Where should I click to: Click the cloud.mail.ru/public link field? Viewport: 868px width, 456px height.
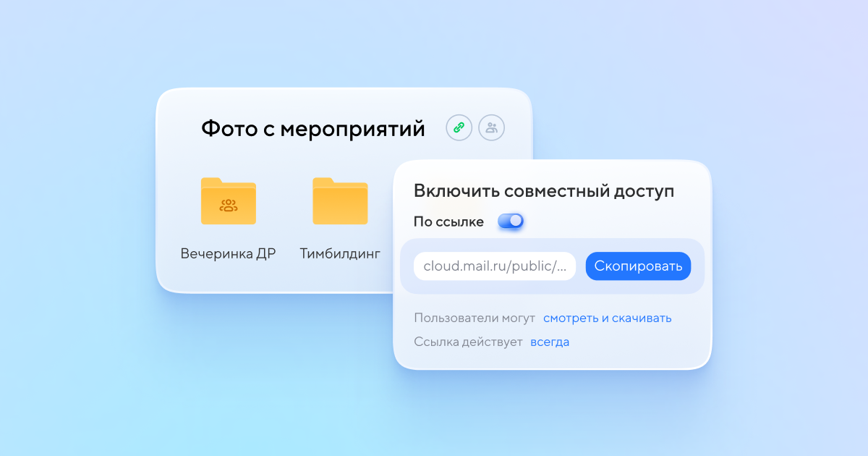coord(494,266)
